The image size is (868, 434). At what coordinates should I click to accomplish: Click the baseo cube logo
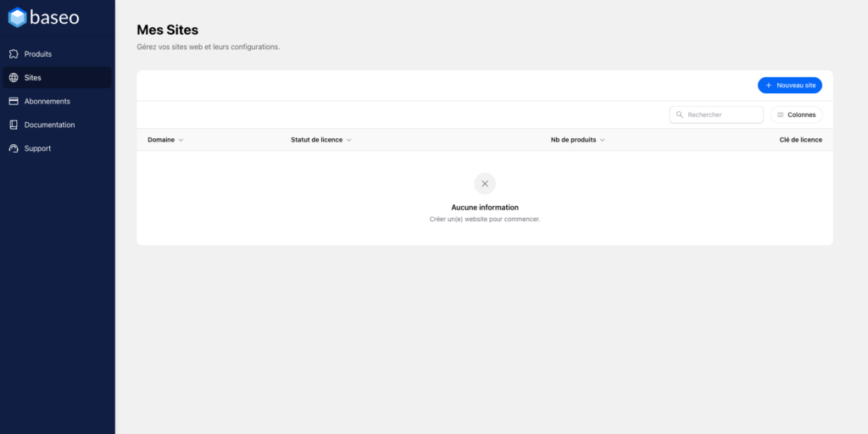point(18,17)
